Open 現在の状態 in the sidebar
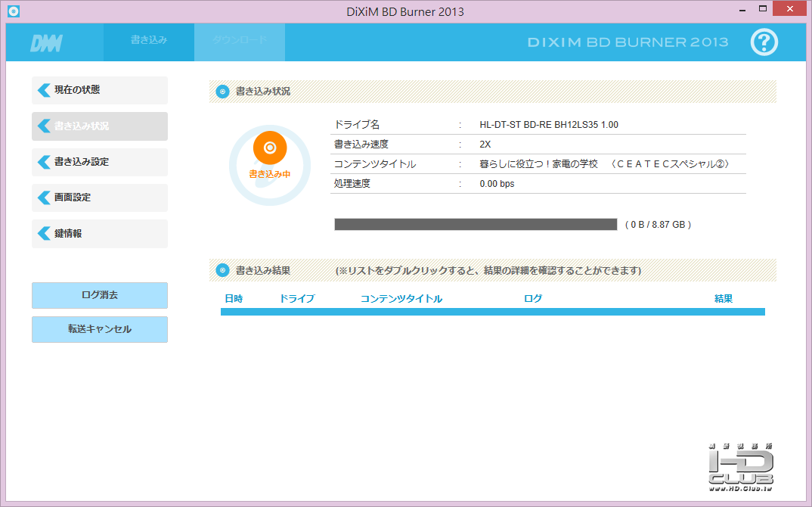 click(100, 90)
